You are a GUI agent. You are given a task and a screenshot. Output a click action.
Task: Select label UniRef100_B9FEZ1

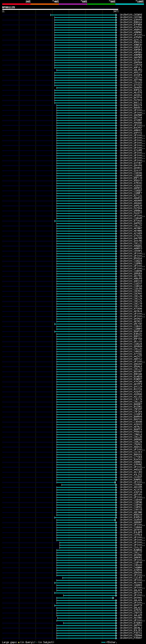tap(131, 90)
